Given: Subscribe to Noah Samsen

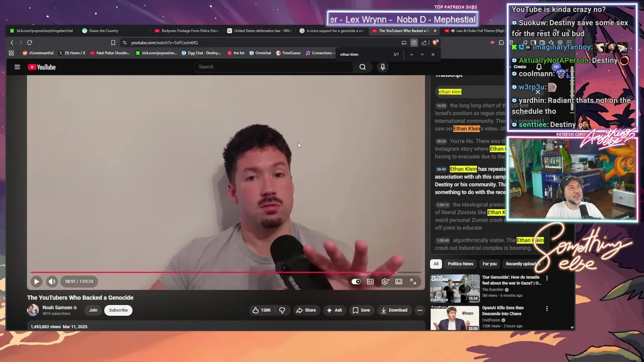Looking at the screenshot, I should [118, 310].
